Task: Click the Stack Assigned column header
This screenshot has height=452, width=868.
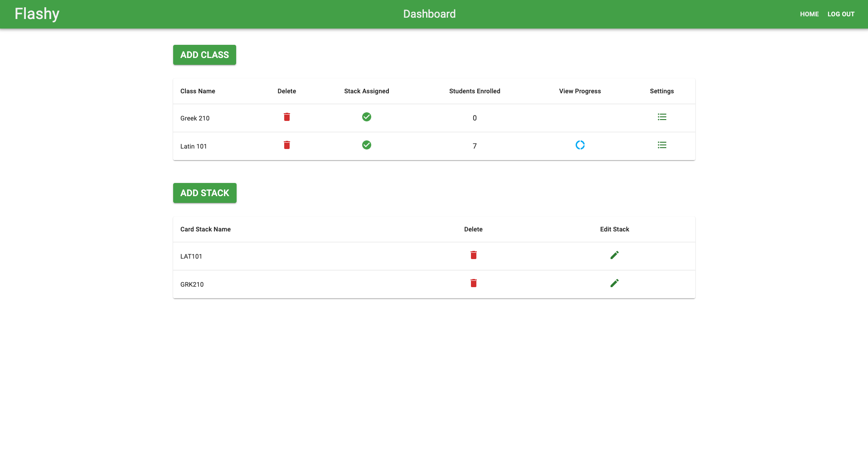Action: click(x=367, y=91)
